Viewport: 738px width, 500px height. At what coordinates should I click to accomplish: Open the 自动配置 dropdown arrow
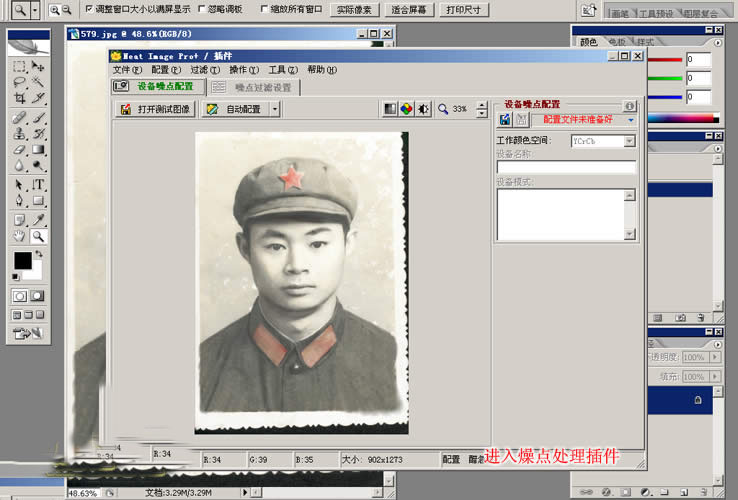tap(275, 109)
